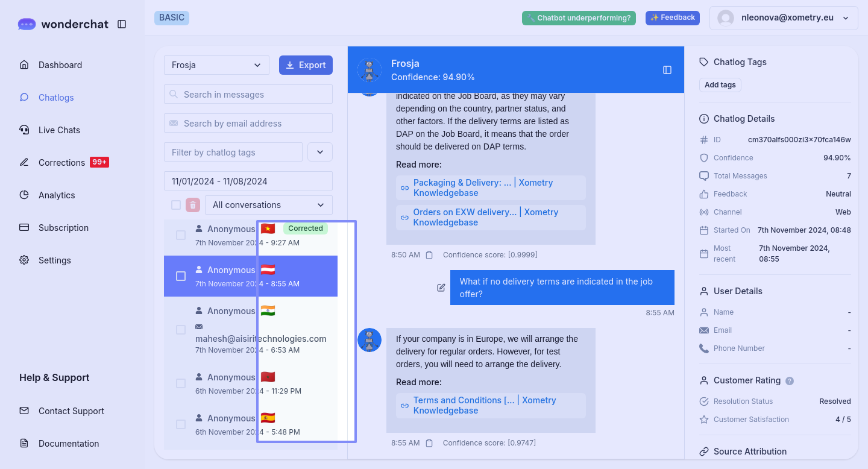Click the Austria flag on the 8:55 AM chat
This screenshot has width=868, height=469.
coord(268,269)
